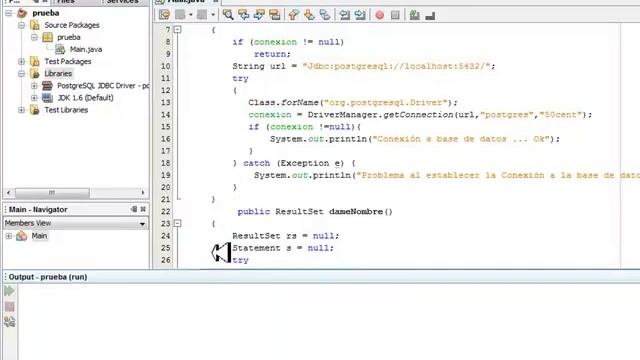
Task: Open Members View dropdown
Action: (x=142, y=223)
